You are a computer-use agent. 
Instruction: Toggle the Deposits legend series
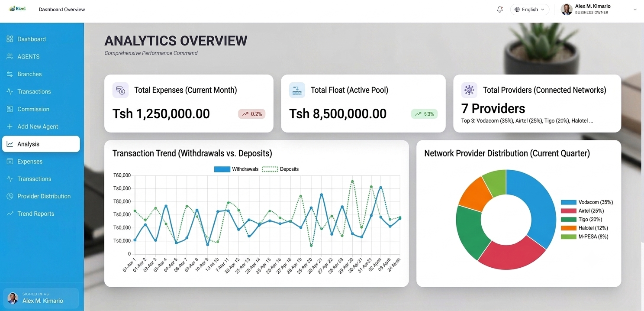(280, 169)
